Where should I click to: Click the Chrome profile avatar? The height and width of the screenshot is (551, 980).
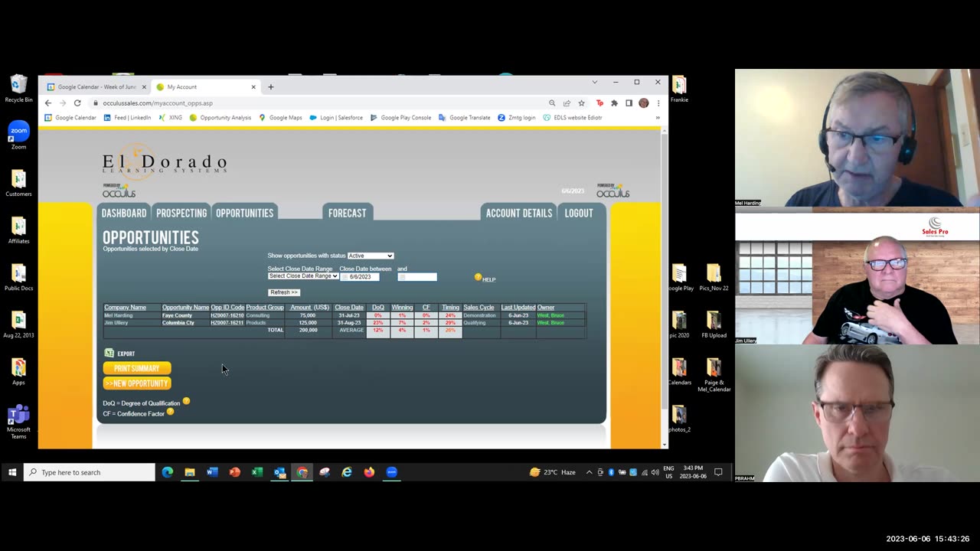644,103
